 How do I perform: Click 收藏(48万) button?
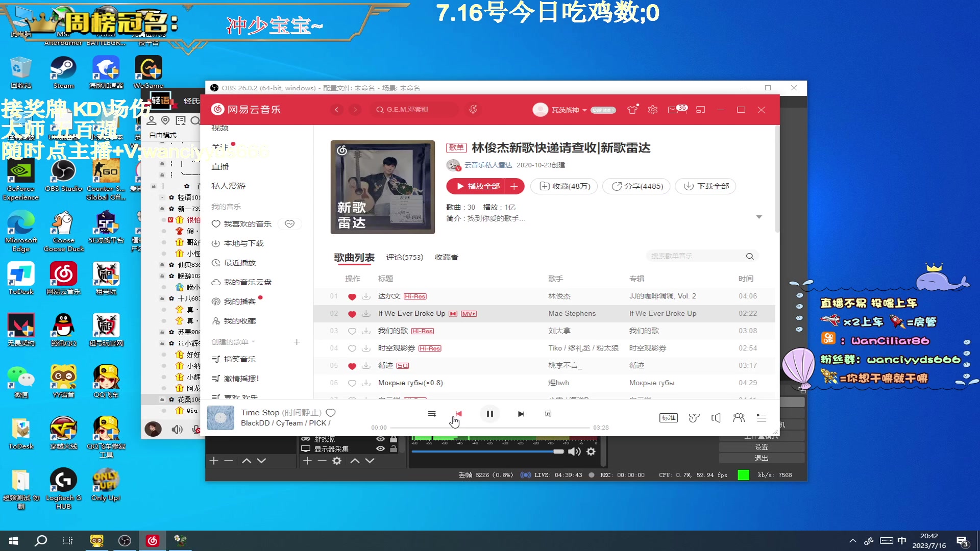564,186
